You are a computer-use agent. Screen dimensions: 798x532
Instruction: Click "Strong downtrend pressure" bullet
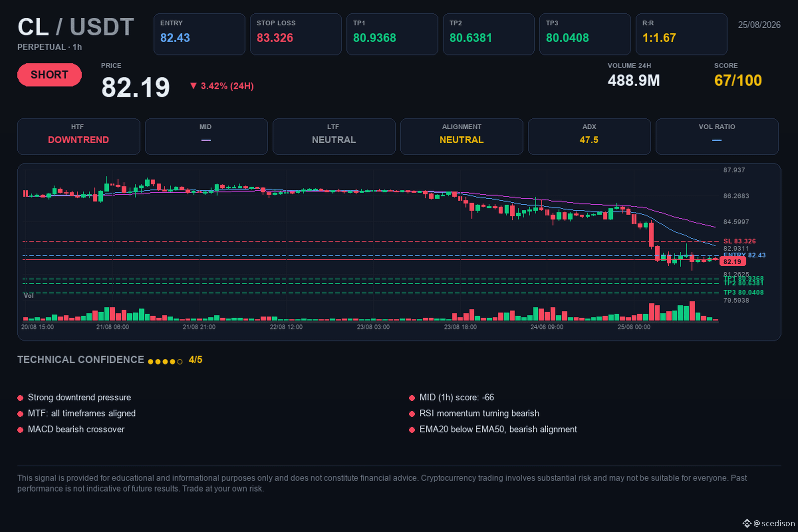pos(79,397)
